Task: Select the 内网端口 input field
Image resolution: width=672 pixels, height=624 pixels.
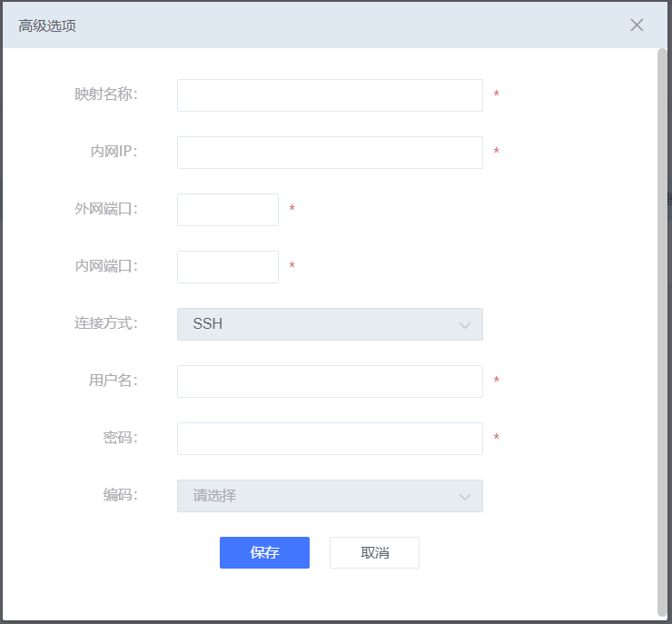Action: coord(228,267)
